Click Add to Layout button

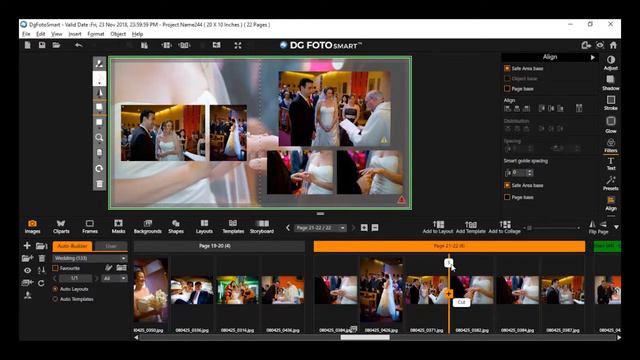438,227
